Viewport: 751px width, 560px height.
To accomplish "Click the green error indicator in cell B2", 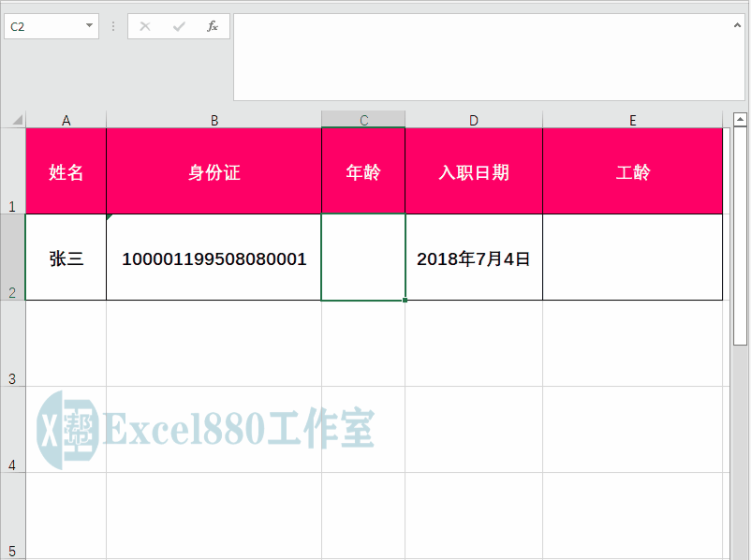I will (x=110, y=217).
